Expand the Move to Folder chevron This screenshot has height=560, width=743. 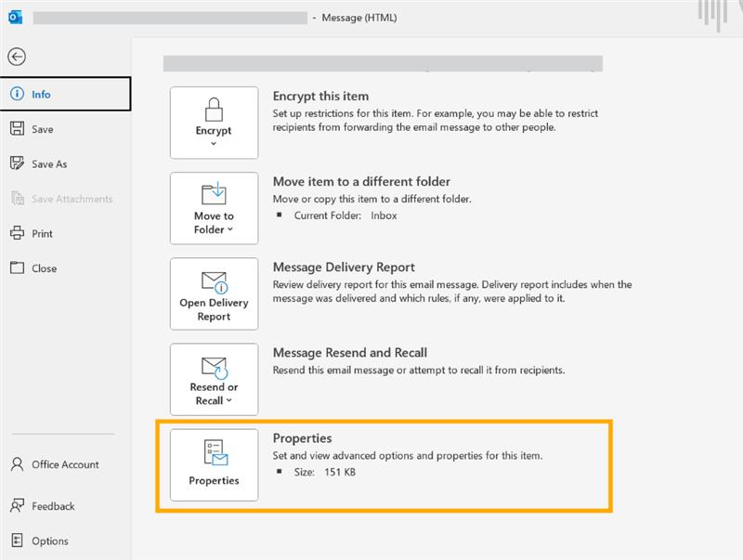[230, 229]
